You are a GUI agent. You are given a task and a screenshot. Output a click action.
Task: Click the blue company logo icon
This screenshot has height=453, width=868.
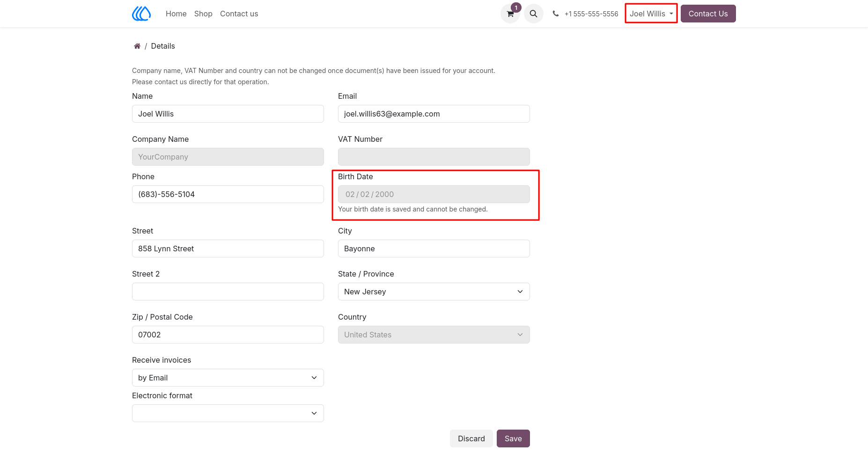point(141,14)
